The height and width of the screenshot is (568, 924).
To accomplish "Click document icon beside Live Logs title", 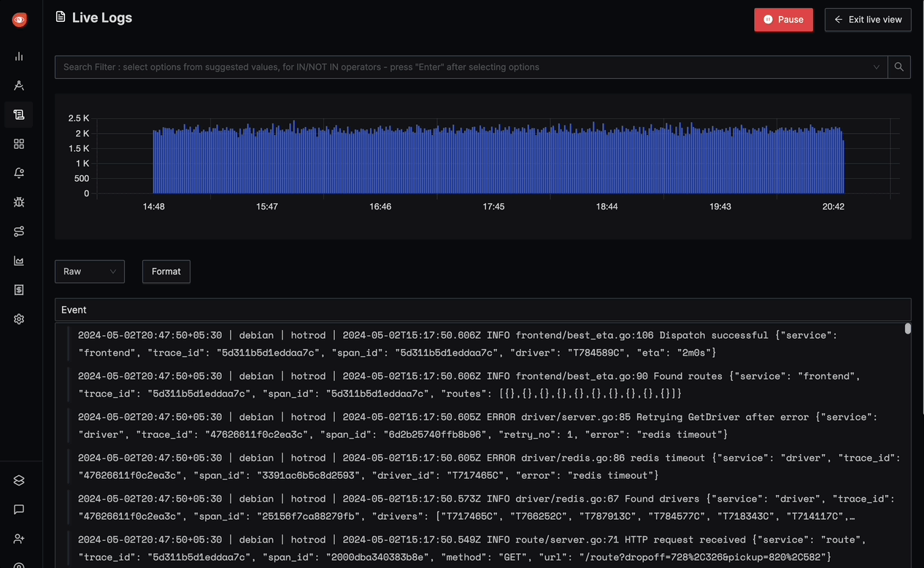I will tap(61, 17).
